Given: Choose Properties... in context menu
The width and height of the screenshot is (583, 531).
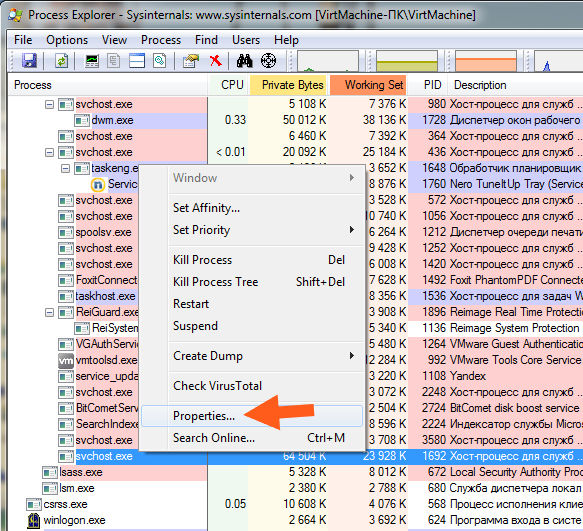Looking at the screenshot, I should 252,416.
